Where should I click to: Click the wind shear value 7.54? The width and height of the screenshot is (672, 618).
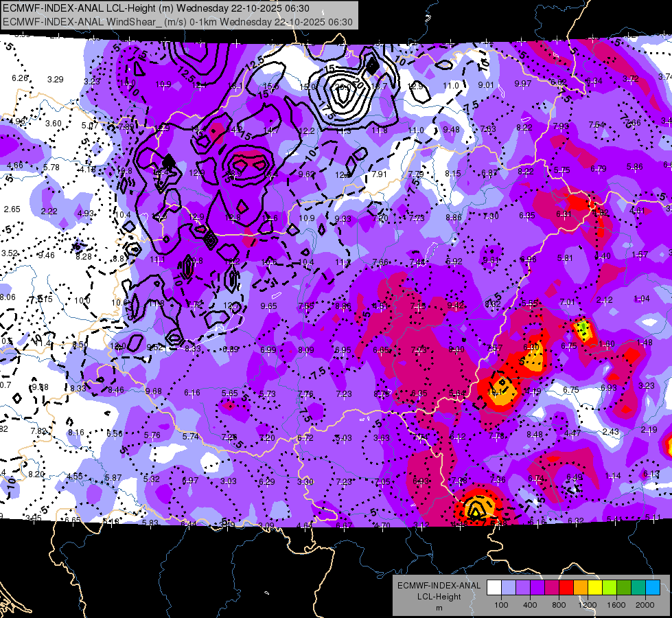pos(596,124)
